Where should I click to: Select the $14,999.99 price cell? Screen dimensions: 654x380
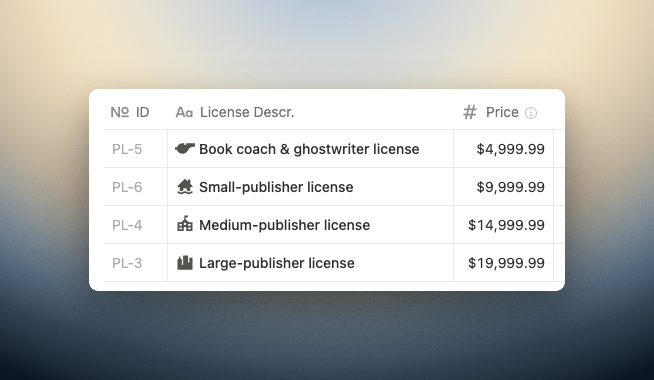point(503,225)
